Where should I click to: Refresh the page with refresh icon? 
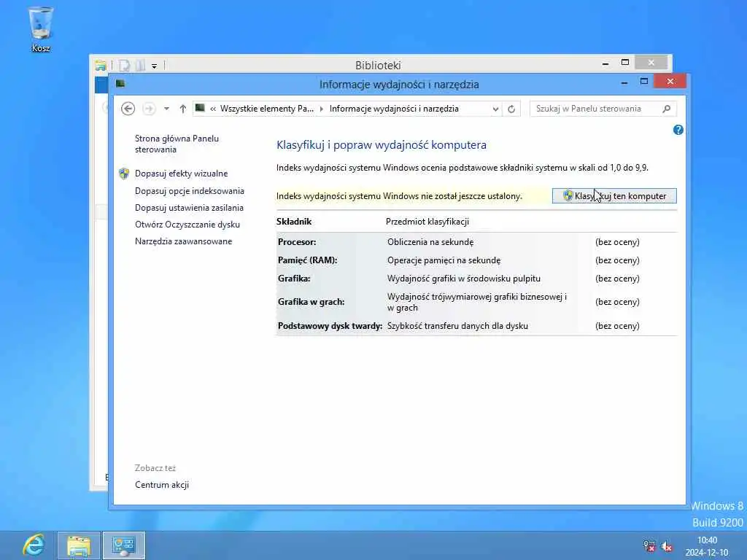[511, 109]
